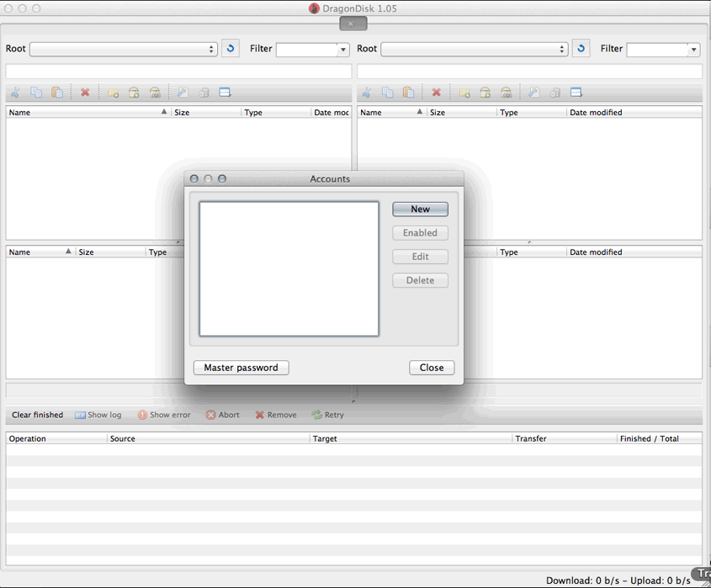Select the Retry icon in the transfer bar
The width and height of the screenshot is (711, 588).
[x=316, y=415]
